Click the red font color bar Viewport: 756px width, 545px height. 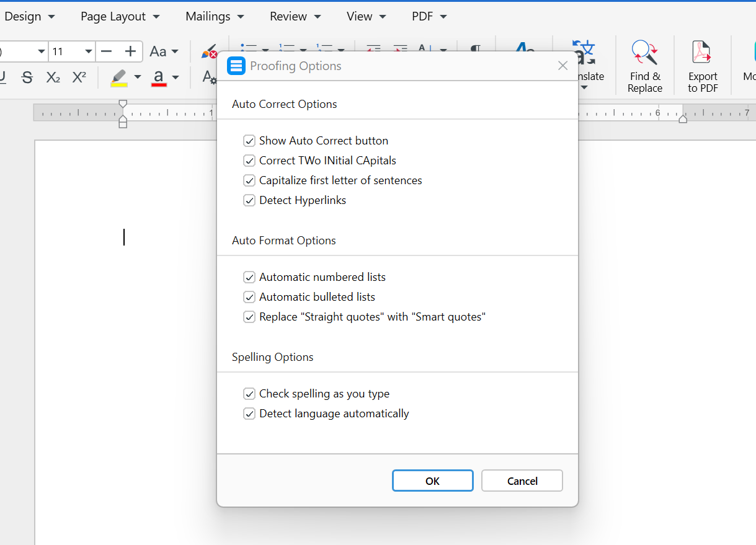(x=159, y=84)
